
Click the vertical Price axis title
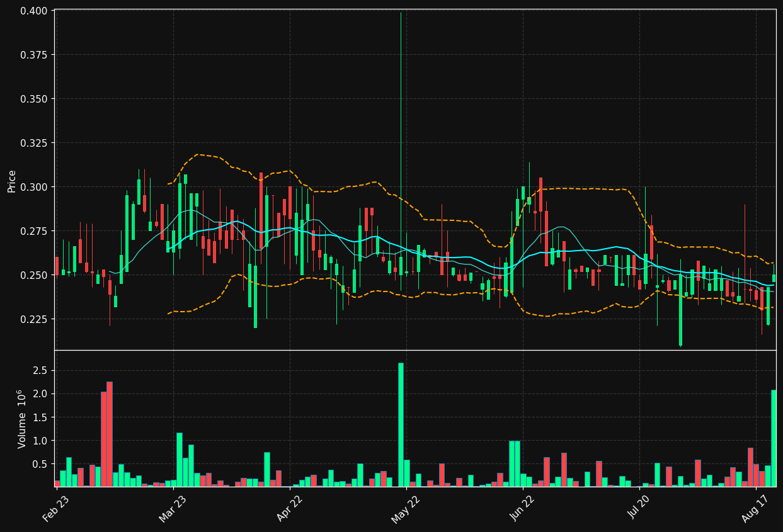point(11,180)
